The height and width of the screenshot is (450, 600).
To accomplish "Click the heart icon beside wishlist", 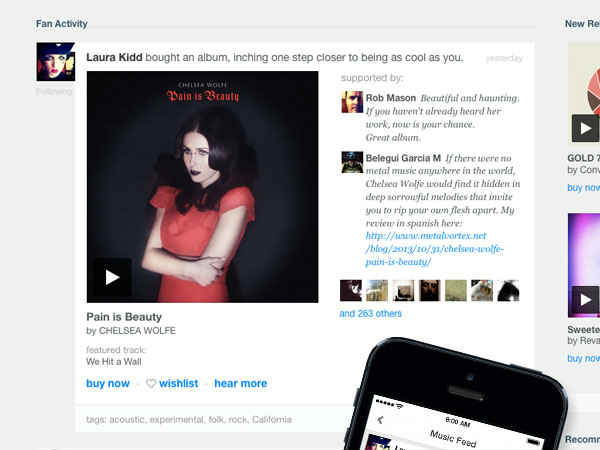I will click(x=151, y=383).
